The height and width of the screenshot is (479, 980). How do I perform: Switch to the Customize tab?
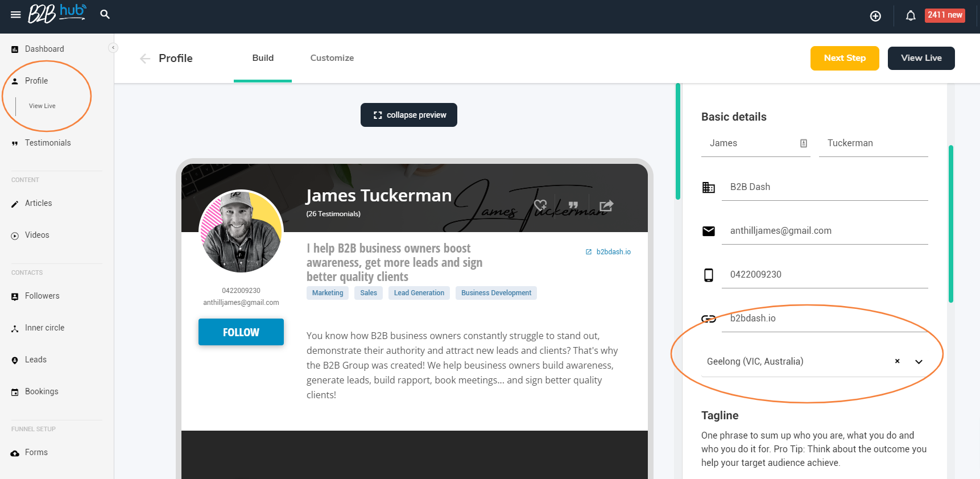[332, 58]
